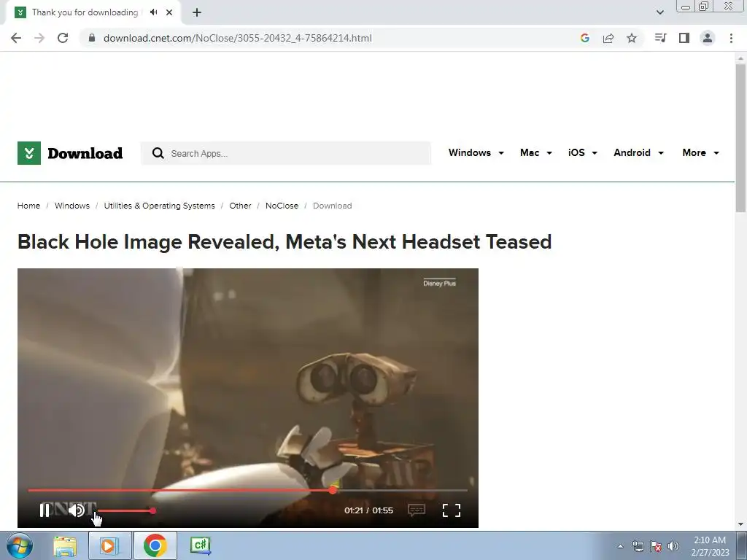Open the media control icon in toolbar

[661, 38]
